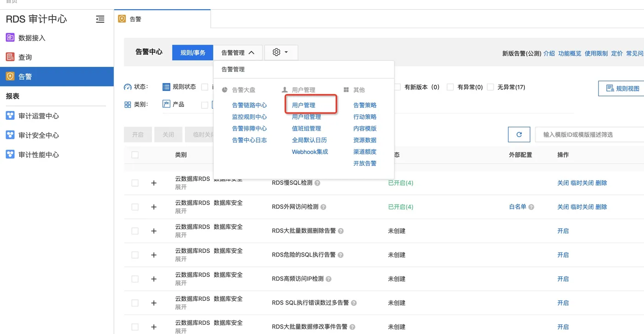Click the 查询 sidebar icon
This screenshot has height=334, width=644.
tap(10, 57)
